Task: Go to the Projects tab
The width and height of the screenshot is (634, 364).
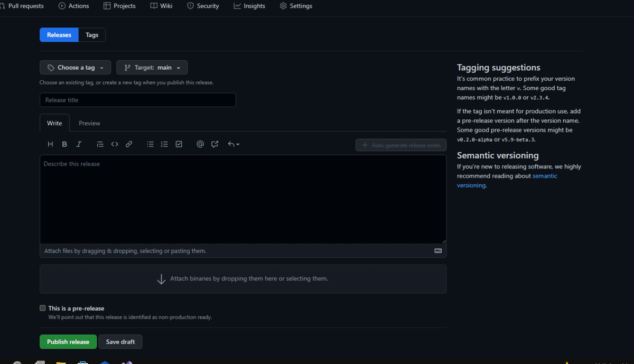Action: coord(119,6)
